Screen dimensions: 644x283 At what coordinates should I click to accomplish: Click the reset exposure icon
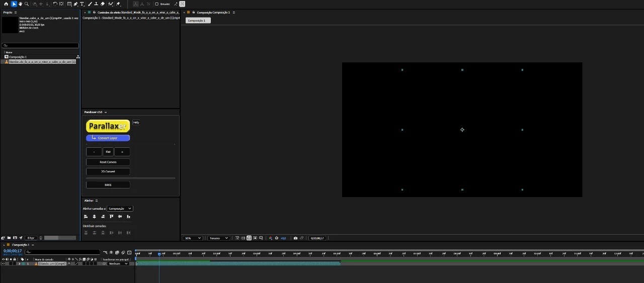(277, 238)
